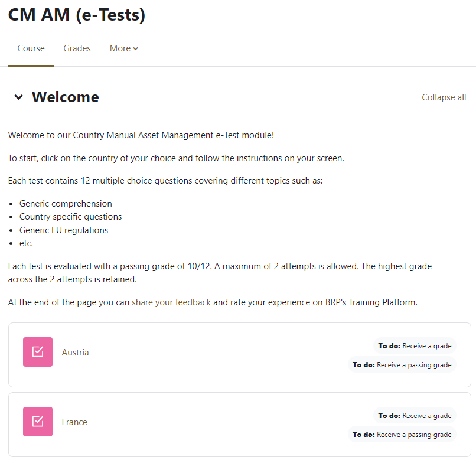Open the France test link
The width and height of the screenshot is (476, 460).
pos(74,422)
